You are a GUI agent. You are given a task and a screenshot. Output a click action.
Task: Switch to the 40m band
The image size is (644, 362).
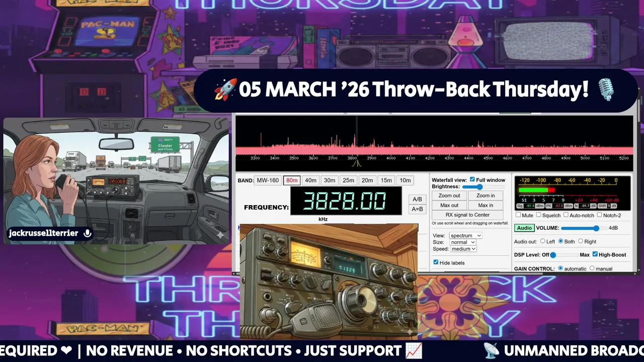pyautogui.click(x=310, y=180)
